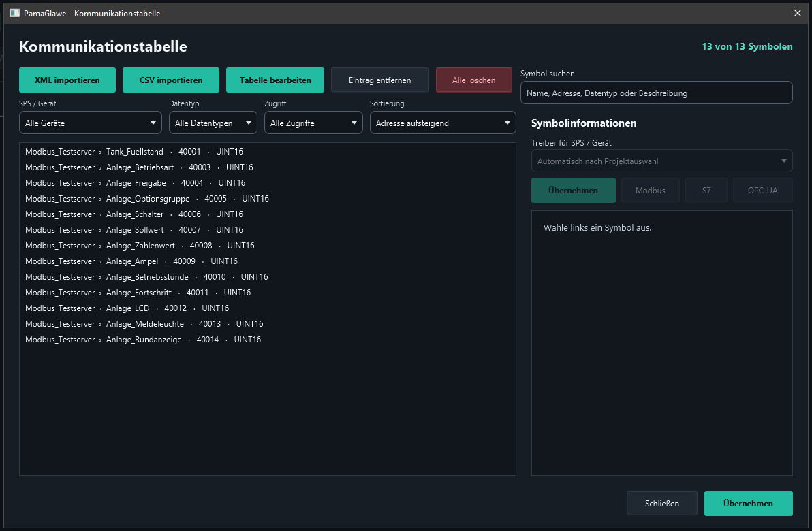Select the Modbus driver button
Viewport: 812px width, 531px height.
coord(651,191)
